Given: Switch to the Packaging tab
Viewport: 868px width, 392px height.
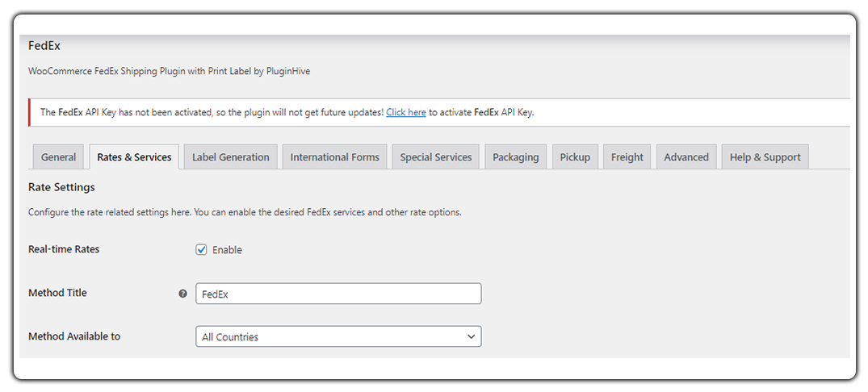Looking at the screenshot, I should 515,157.
